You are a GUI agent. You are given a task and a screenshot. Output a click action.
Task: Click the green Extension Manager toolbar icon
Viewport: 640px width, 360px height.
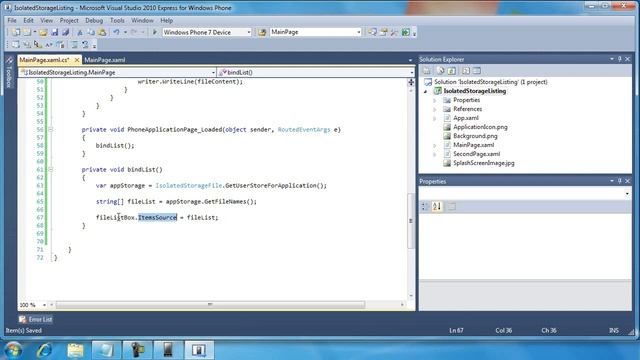[405, 32]
